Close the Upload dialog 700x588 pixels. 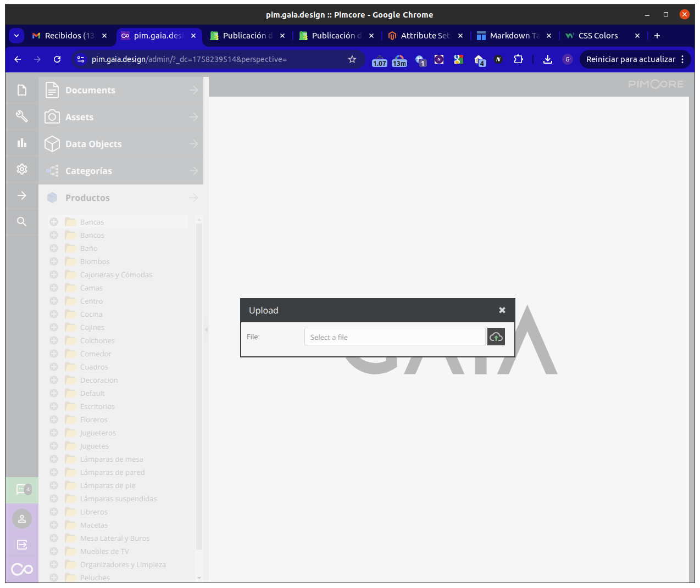point(502,310)
